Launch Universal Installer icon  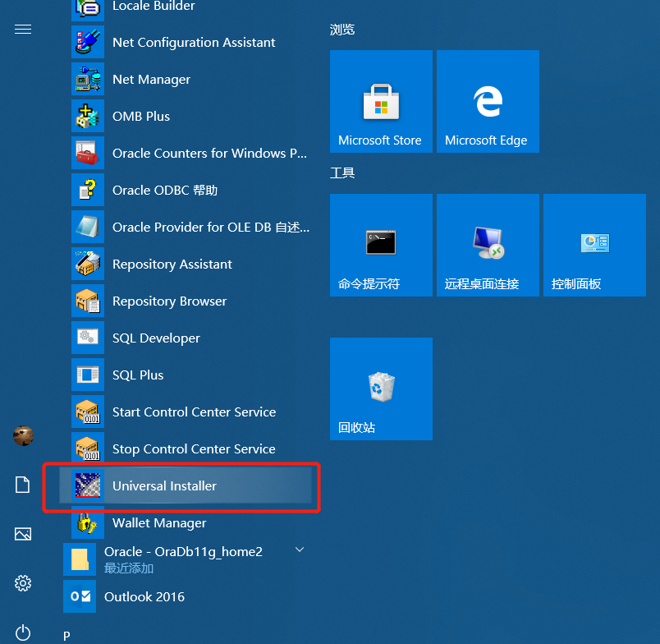pos(88,485)
